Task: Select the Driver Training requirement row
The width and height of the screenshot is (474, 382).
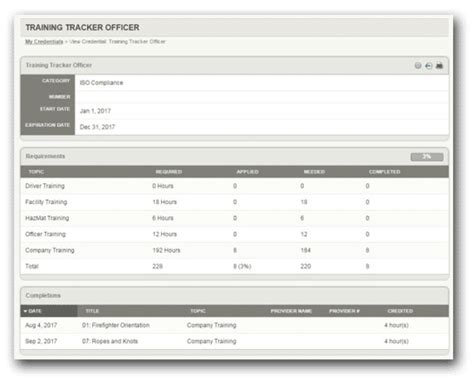Action: (x=234, y=186)
